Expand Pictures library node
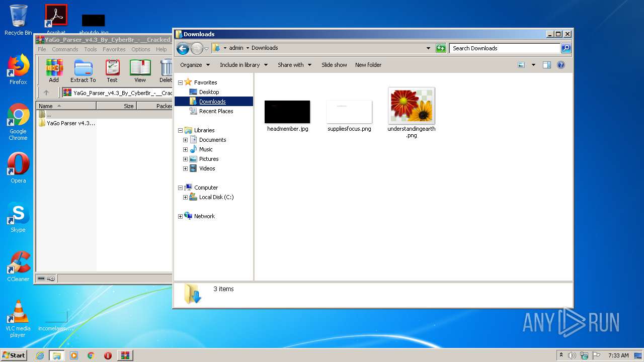The image size is (644, 362). click(x=185, y=159)
